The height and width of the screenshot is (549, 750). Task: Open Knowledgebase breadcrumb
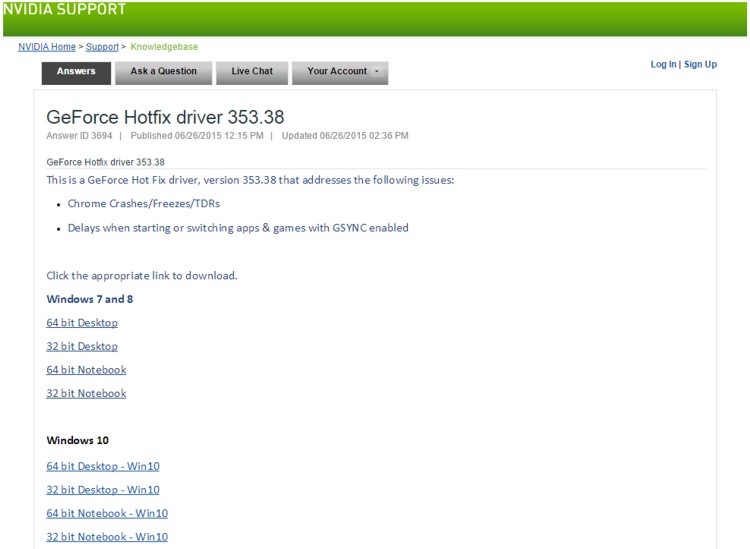164,47
